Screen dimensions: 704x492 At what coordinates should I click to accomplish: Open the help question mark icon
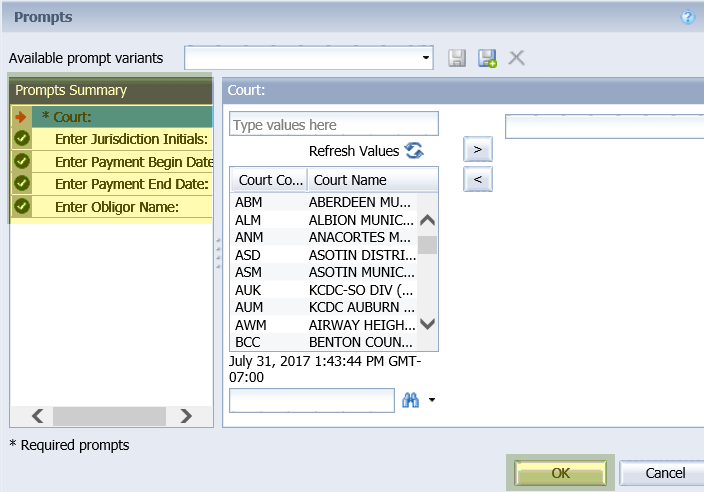coord(687,17)
